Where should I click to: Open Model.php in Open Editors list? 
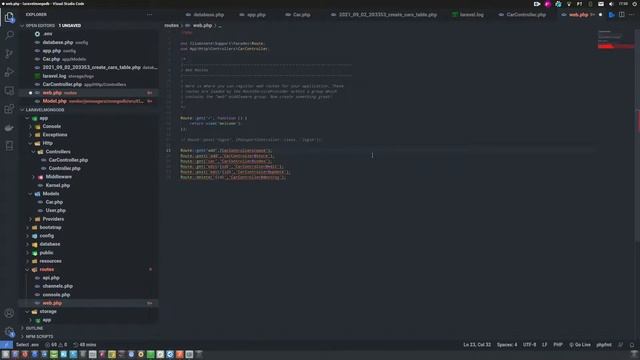pyautogui.click(x=54, y=101)
